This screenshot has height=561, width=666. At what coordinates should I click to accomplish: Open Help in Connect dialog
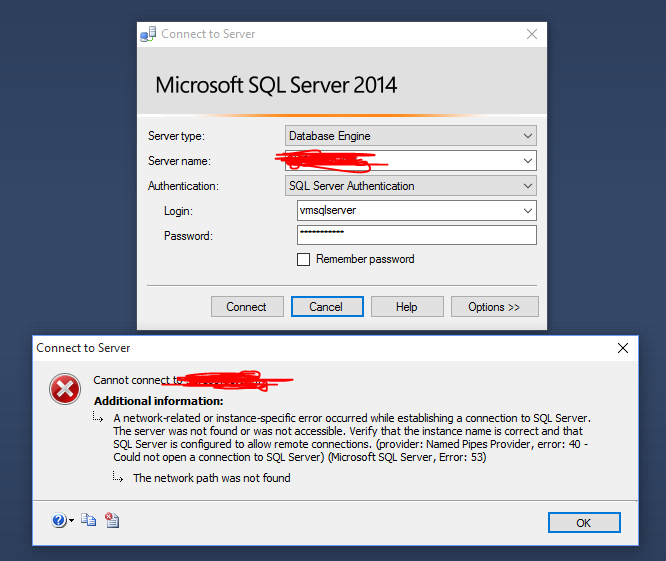pos(407,307)
